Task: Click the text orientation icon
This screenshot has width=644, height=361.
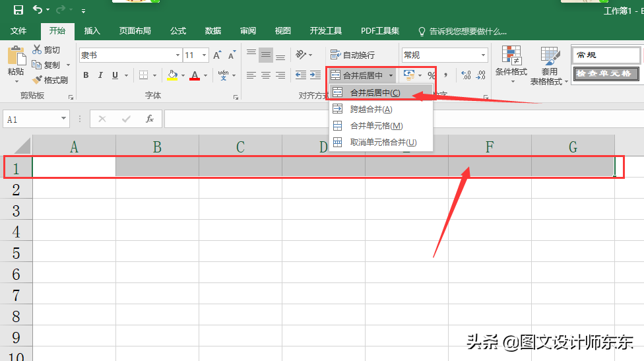Action: click(x=301, y=55)
